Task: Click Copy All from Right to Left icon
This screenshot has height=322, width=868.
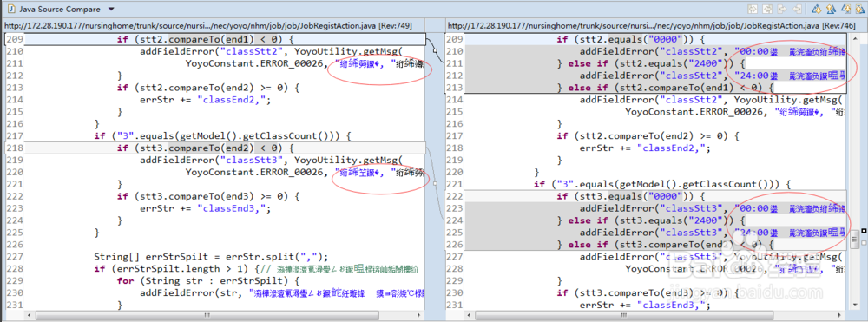Action: pos(767,9)
